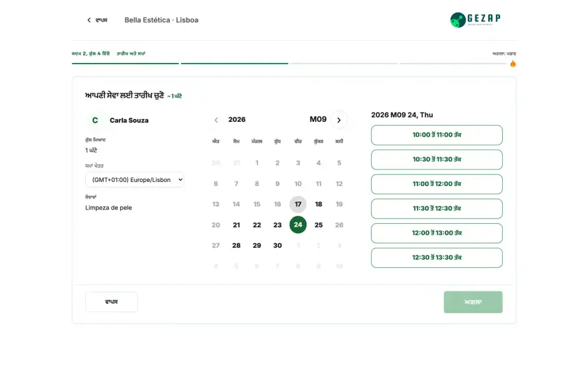
Task: Pick date 25 on the calendar
Action: point(318,225)
